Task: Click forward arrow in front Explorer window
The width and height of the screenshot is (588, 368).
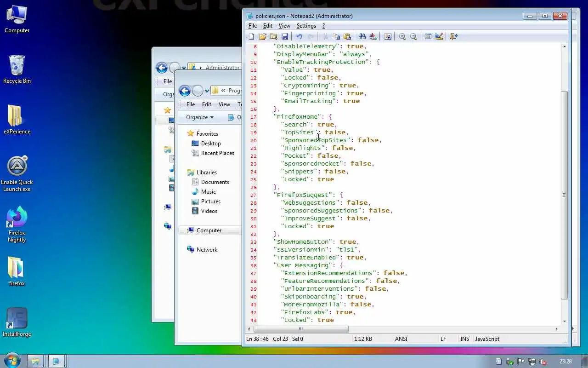Action: click(x=198, y=91)
